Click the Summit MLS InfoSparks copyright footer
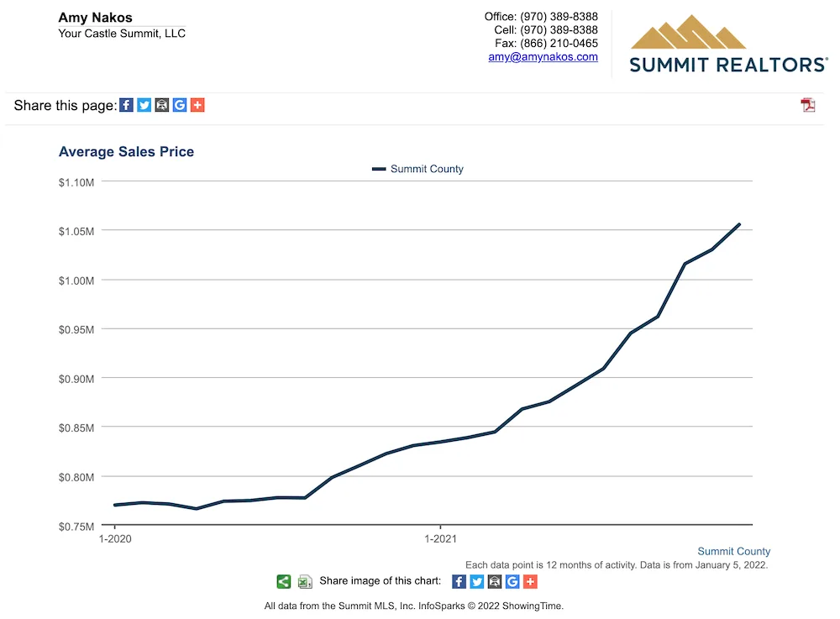Viewport: 840px width, 619px height. 413,606
